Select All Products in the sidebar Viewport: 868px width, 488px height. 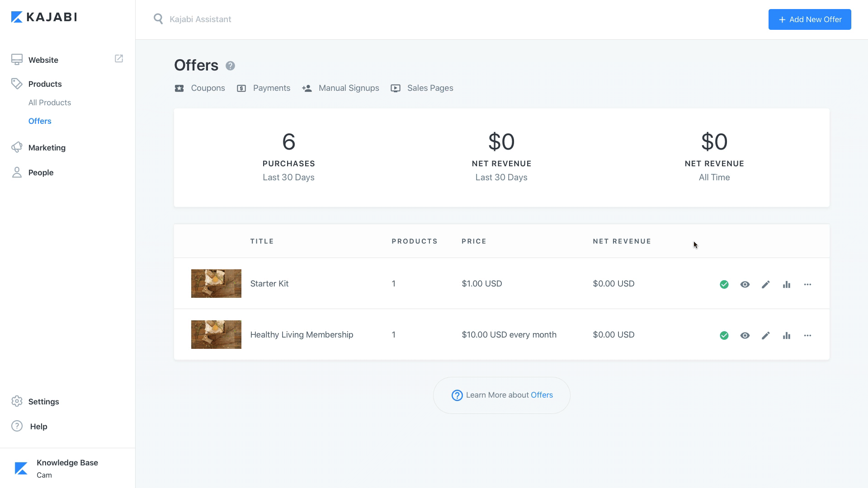[50, 103]
